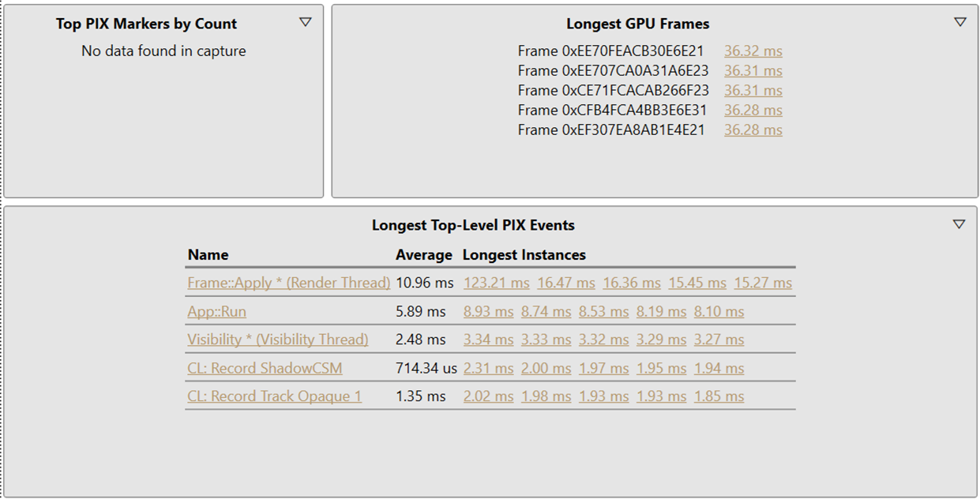Open the Longest GPU Frames panel dropdown triangle
This screenshot has width=980, height=499.
[x=960, y=22]
